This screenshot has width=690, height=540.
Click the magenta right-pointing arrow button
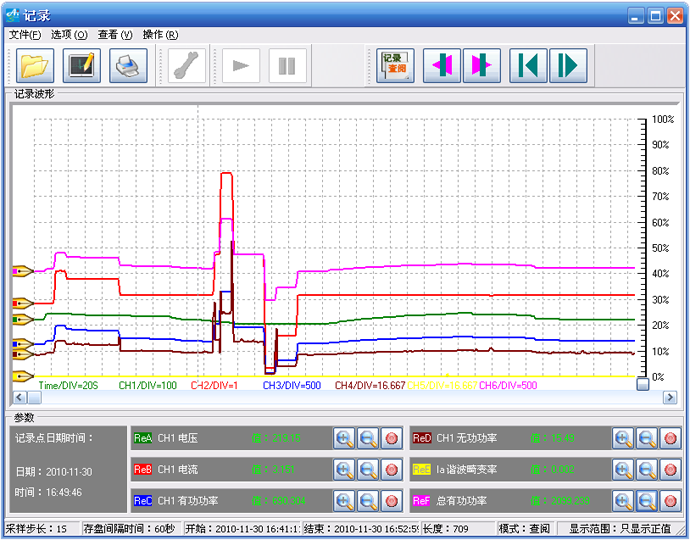(480, 66)
